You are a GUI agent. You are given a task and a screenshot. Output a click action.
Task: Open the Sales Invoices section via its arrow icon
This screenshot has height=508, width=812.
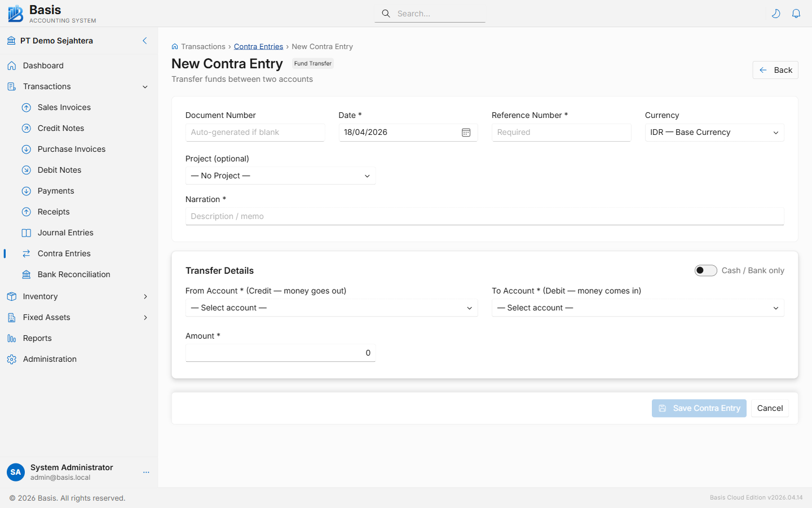click(x=26, y=107)
